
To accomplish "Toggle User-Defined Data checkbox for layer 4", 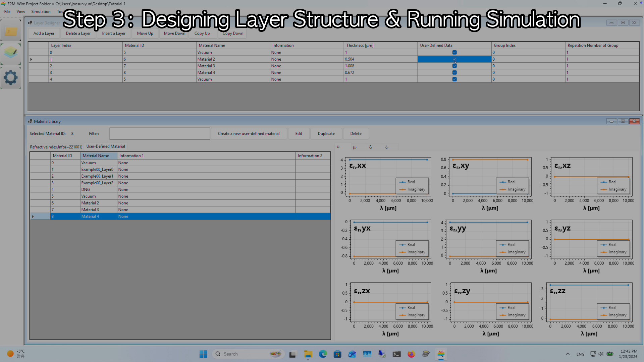I will pyautogui.click(x=454, y=79).
